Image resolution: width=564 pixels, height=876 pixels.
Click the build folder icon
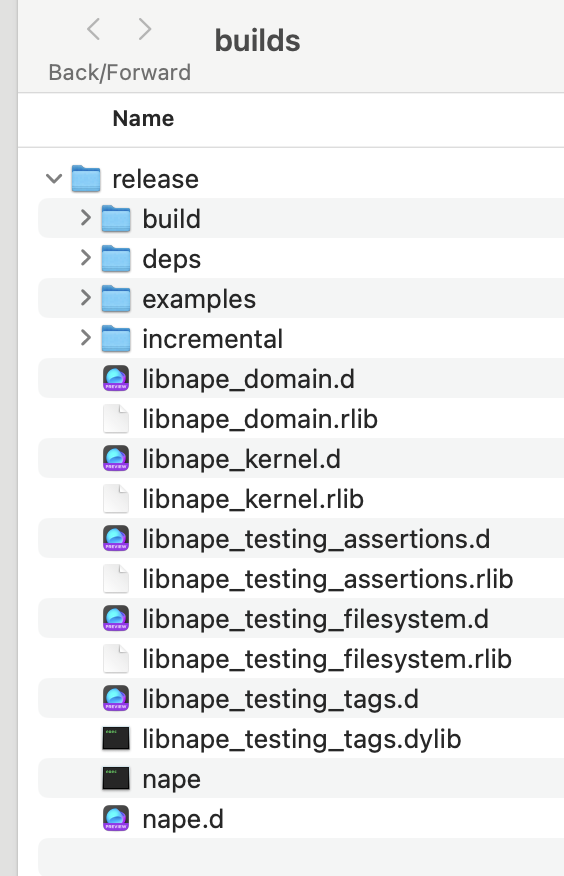116,218
